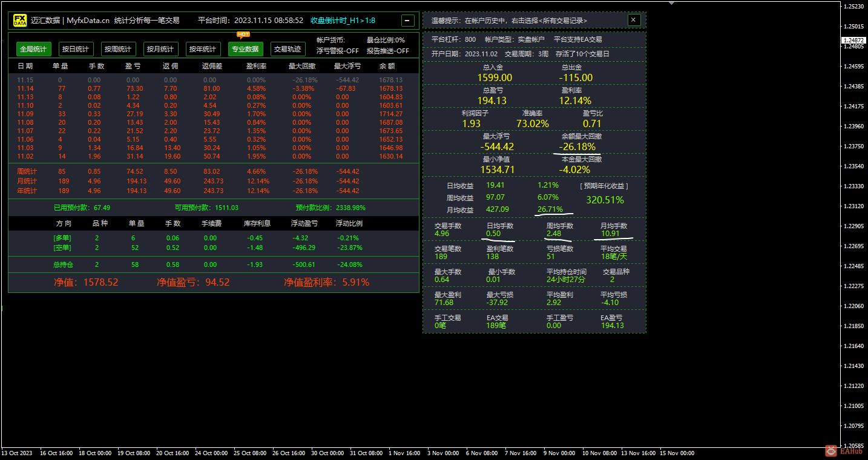Click the 总出金 value -115.00

click(576, 77)
